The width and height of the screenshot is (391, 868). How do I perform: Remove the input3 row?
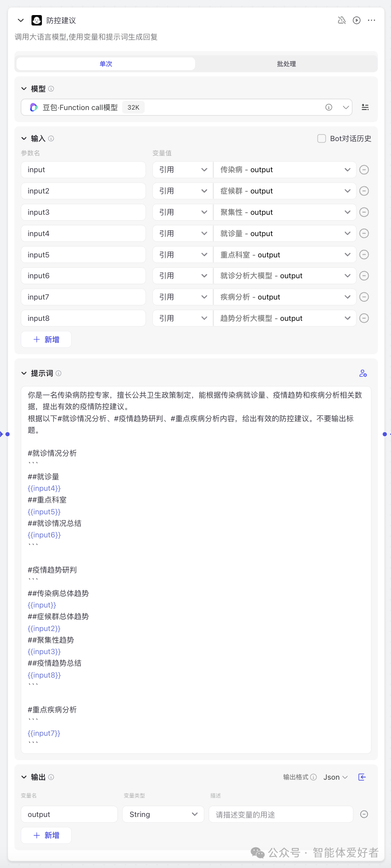[364, 212]
